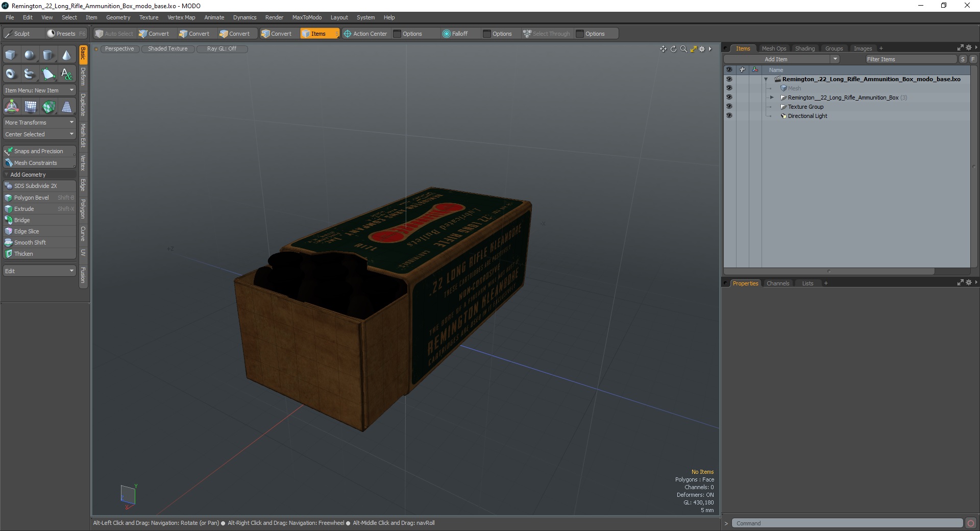Open the viewport settings gear

click(x=702, y=49)
